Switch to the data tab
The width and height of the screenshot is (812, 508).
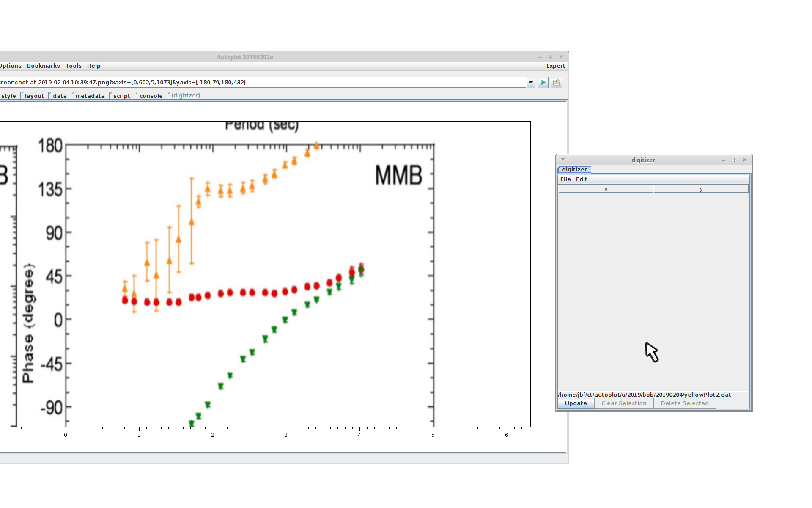click(x=60, y=96)
